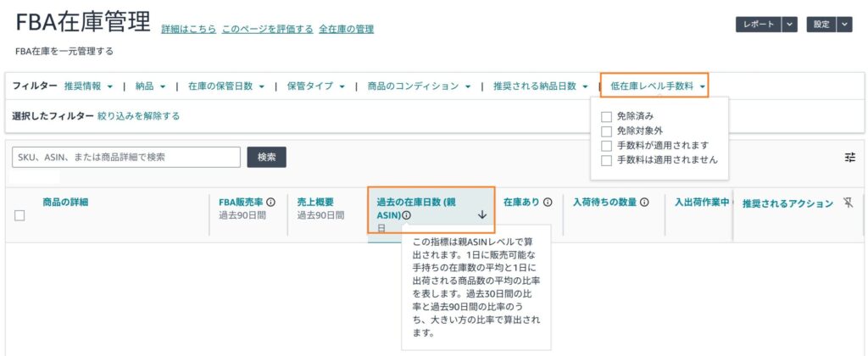Open the 納品 filter dropdown

[x=151, y=86]
